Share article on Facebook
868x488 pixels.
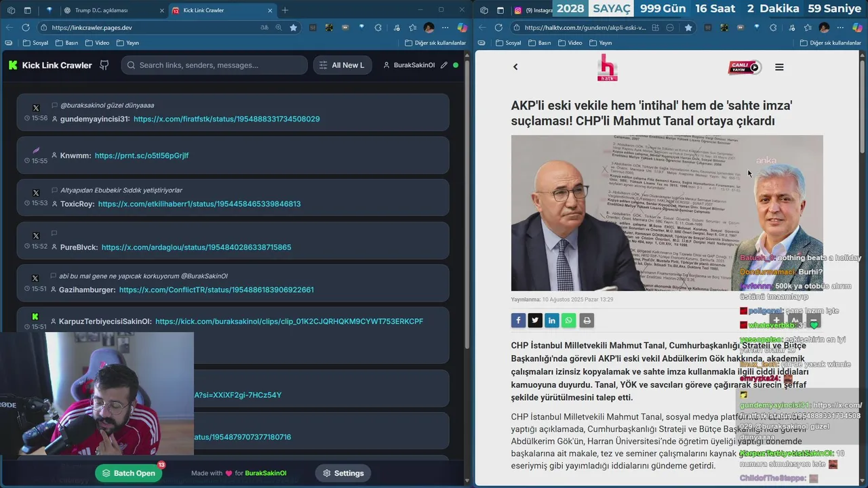(518, 321)
